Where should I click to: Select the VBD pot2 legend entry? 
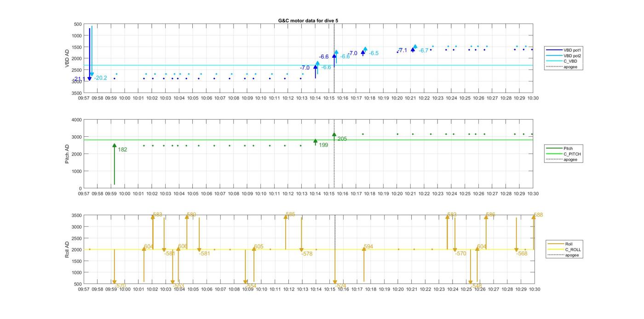coord(564,56)
